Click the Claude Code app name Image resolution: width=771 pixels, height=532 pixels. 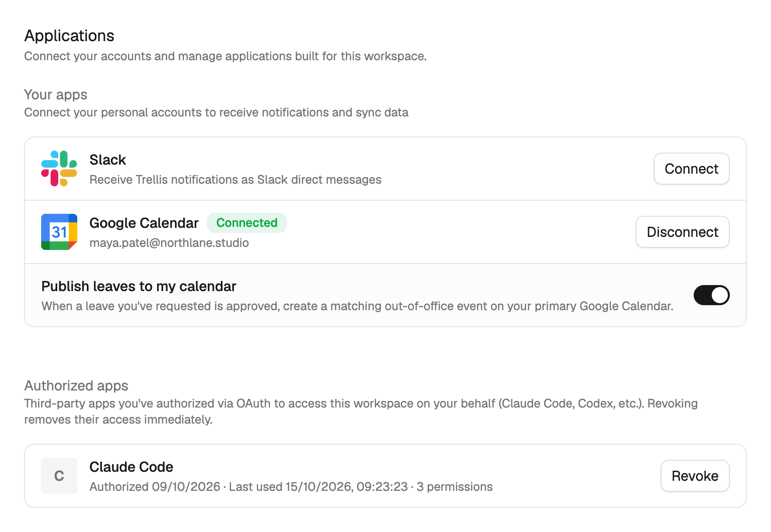point(131,467)
